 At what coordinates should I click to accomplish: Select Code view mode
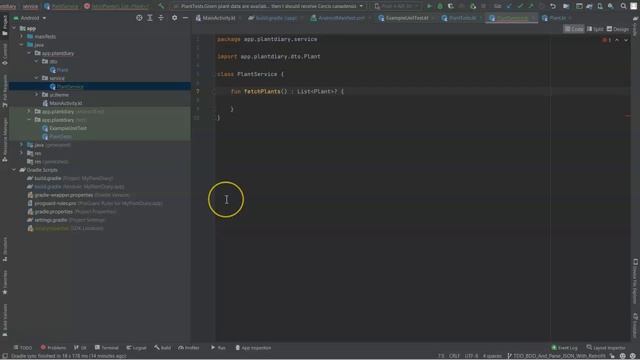click(574, 29)
